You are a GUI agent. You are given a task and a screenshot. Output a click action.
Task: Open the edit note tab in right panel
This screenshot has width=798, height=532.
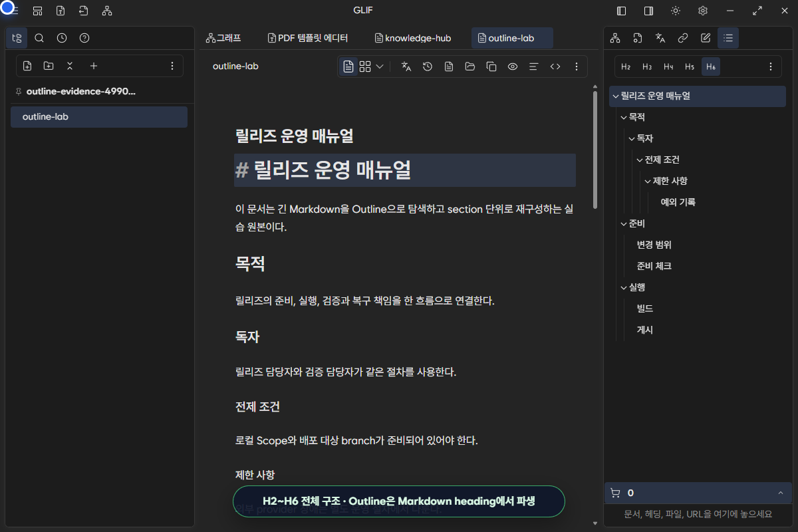(706, 38)
